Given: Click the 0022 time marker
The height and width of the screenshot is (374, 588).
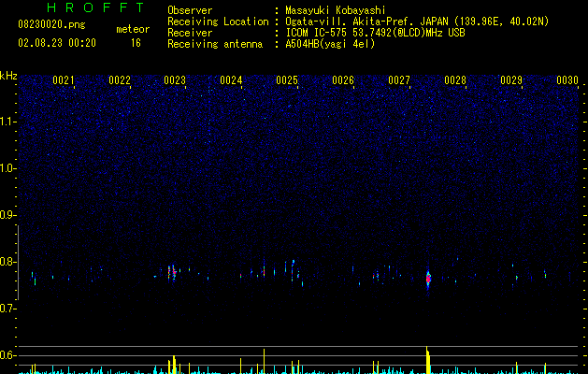Looking at the screenshot, I should [120, 80].
